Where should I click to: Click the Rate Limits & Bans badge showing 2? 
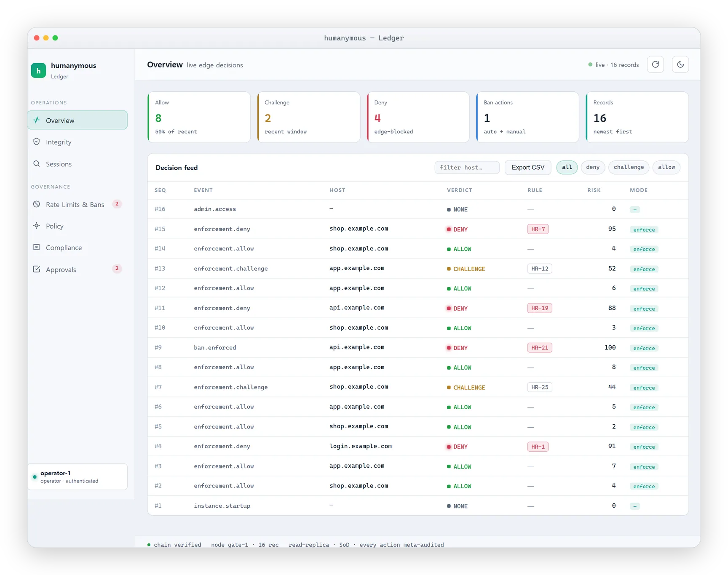coord(117,204)
